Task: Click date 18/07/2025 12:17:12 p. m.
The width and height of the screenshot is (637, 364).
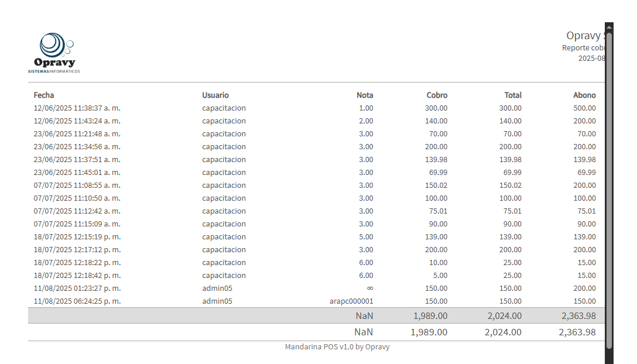Action: pyautogui.click(x=77, y=249)
